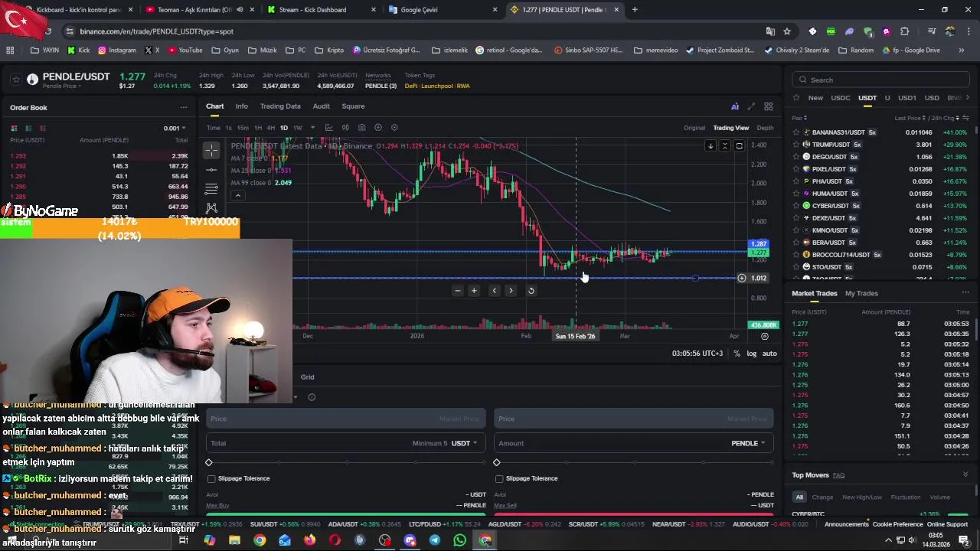The width and height of the screenshot is (980, 551).
Task: Favorite the PENDLE/USDT pair star
Action: 15,79
